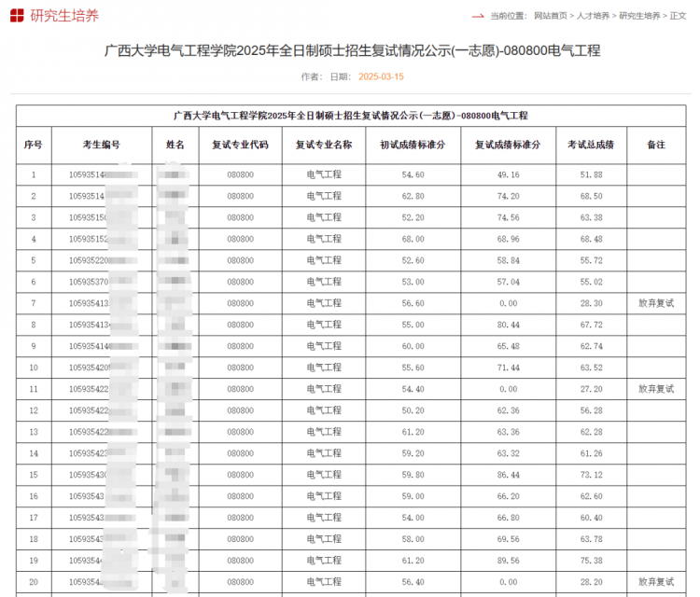Click retest score 69.56 in row 18
Image resolution: width=700 pixels, height=597 pixels.
click(x=508, y=539)
